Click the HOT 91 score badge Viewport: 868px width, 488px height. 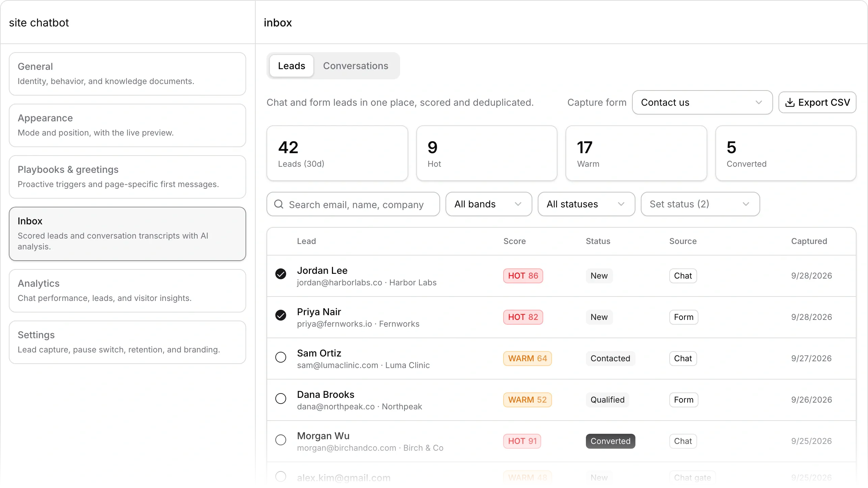pos(522,441)
